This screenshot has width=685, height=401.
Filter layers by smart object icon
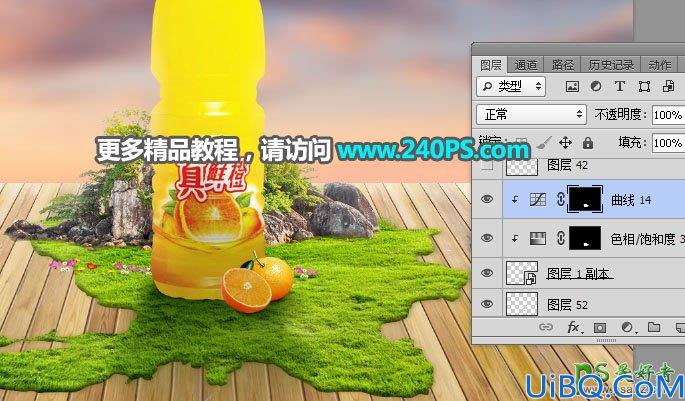click(668, 86)
